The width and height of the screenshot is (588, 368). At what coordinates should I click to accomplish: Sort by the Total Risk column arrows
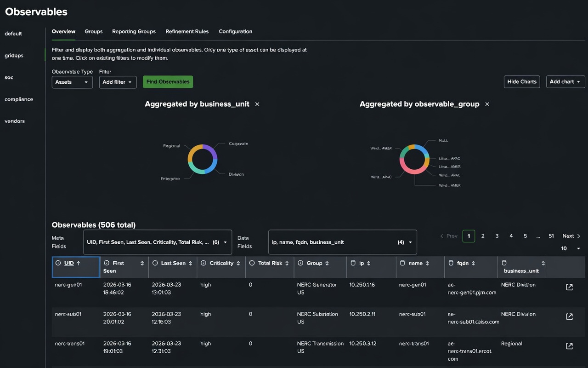287,263
